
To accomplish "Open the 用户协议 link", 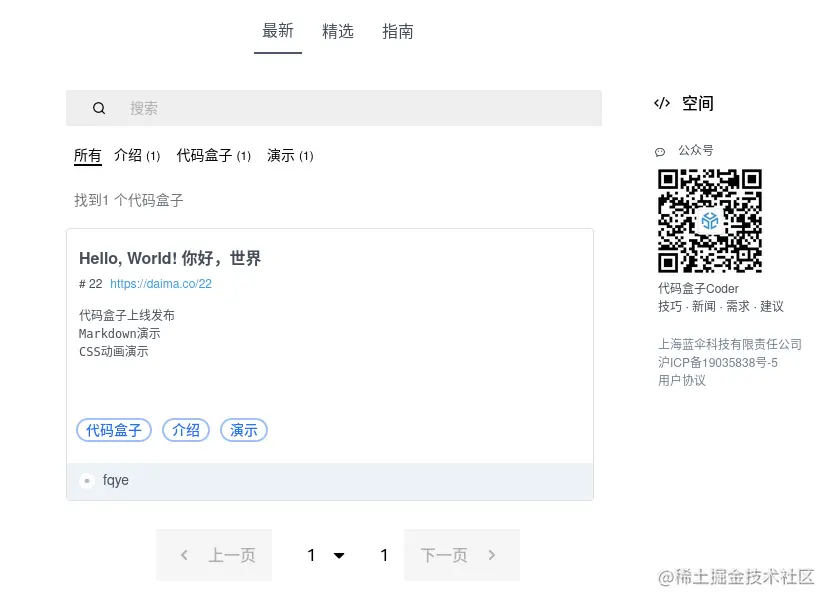I will point(682,380).
